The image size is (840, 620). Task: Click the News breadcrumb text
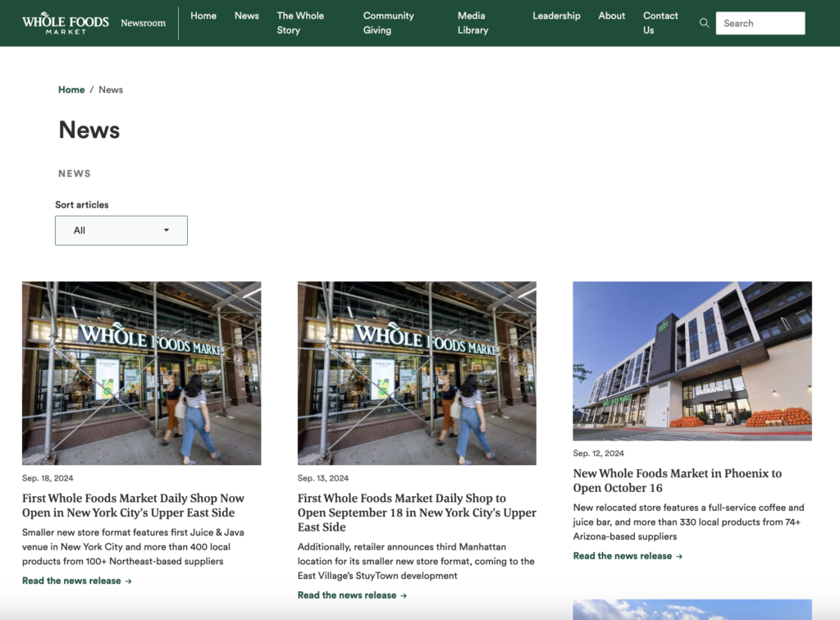111,89
